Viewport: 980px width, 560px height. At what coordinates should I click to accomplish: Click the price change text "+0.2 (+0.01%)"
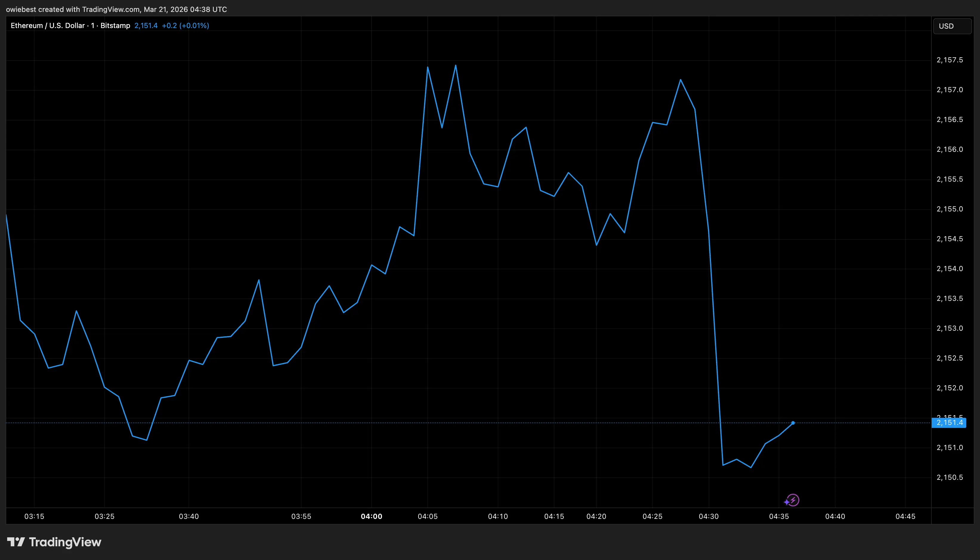point(186,25)
